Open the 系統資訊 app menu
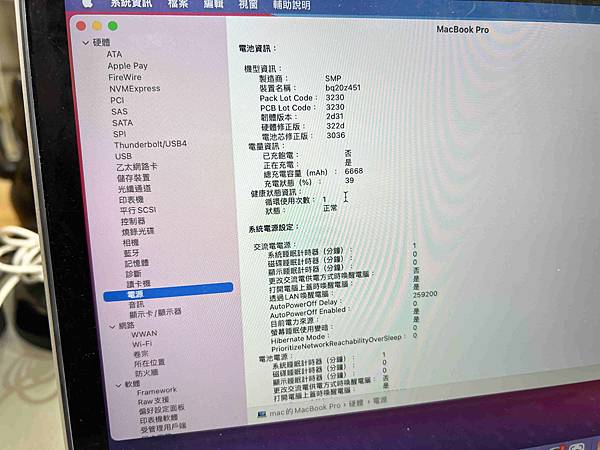The height and width of the screenshot is (450, 600). point(131,3)
